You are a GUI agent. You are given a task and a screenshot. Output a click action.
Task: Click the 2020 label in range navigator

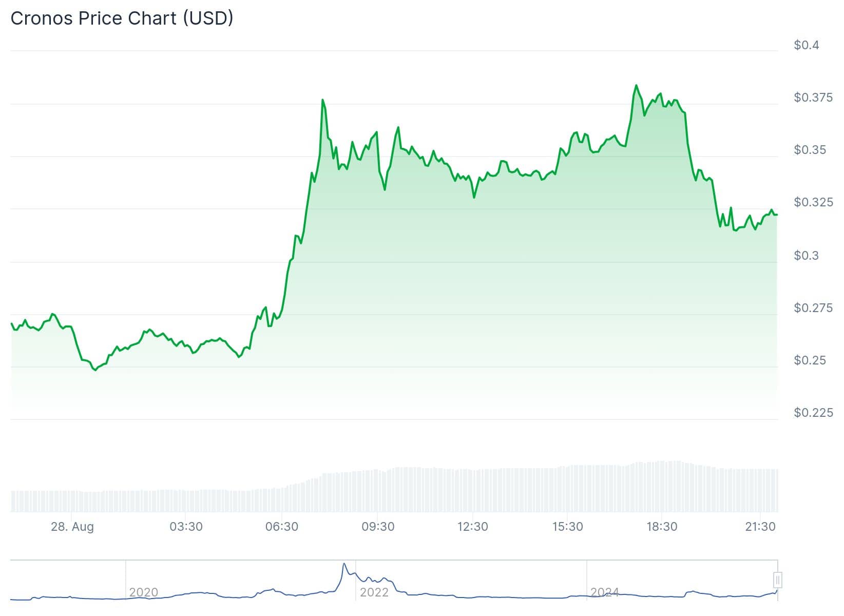click(x=143, y=592)
